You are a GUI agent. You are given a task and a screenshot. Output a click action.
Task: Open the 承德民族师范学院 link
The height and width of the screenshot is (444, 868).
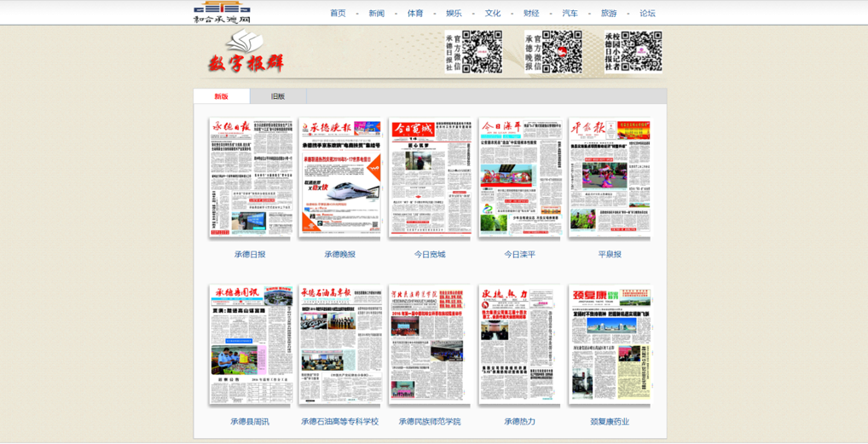click(x=430, y=421)
